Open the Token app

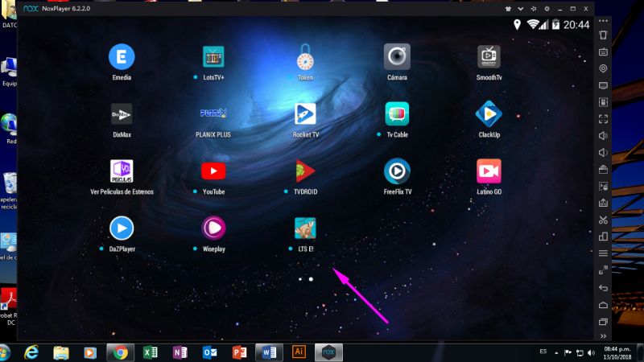pos(305,56)
